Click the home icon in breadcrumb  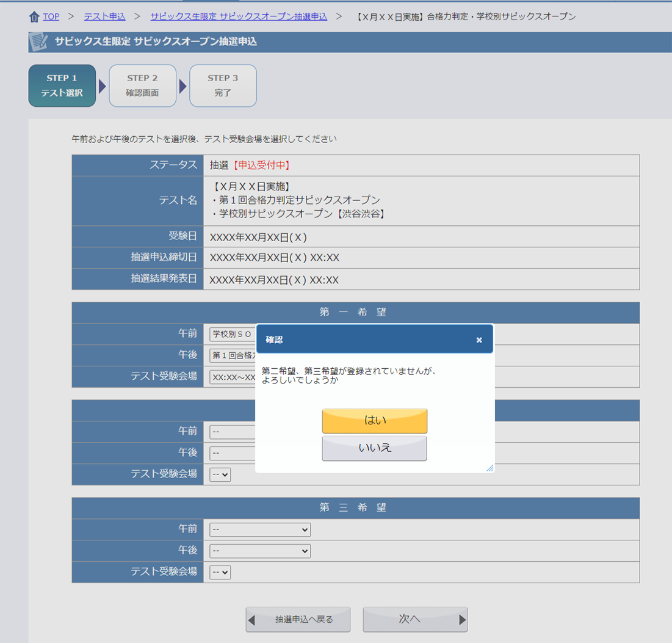[x=34, y=16]
